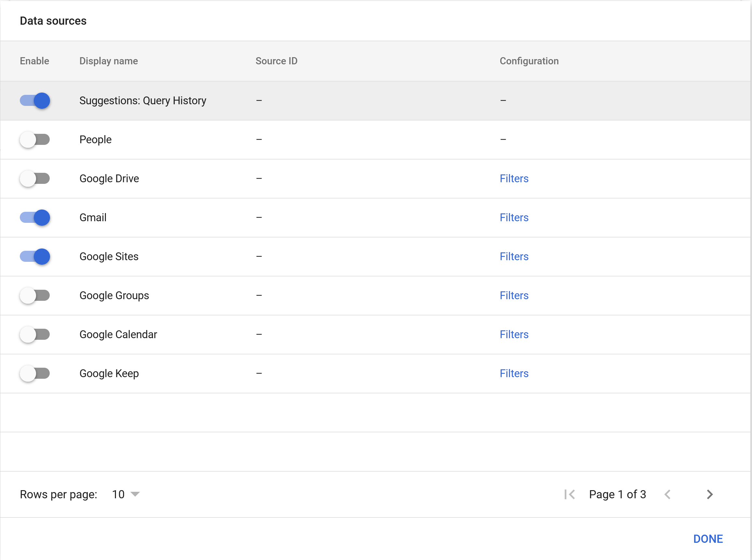The image size is (752, 560).
Task: Open Filters for Google Keep
Action: coord(514,374)
